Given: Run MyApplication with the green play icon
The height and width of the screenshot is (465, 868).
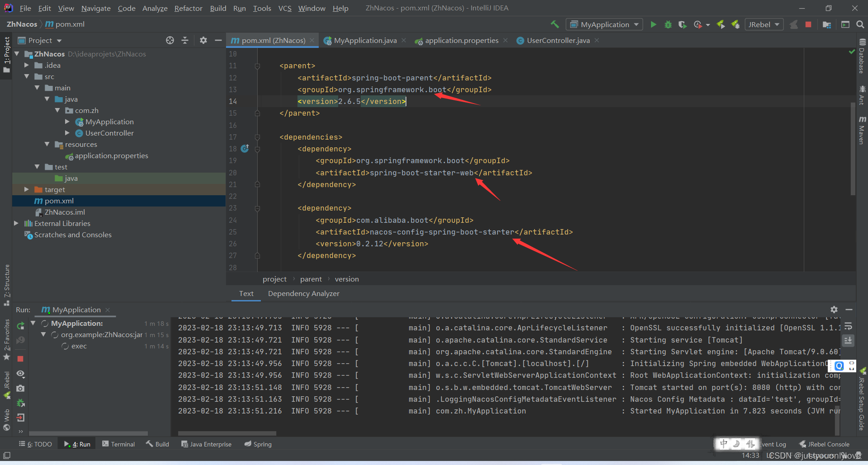Looking at the screenshot, I should click(653, 24).
